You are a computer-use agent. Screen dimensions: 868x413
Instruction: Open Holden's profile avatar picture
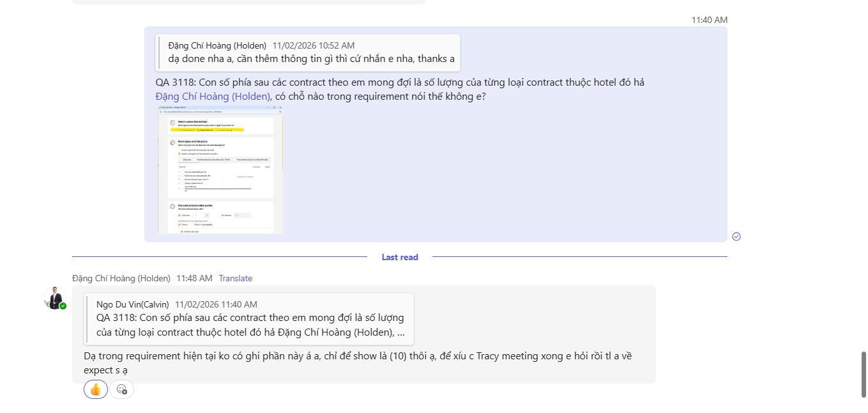pyautogui.click(x=54, y=298)
